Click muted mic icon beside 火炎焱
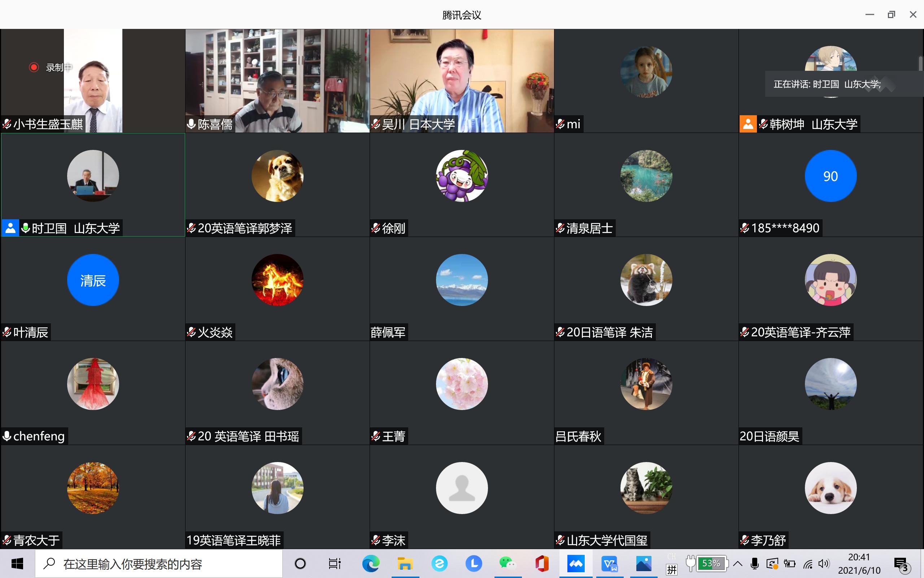This screenshot has height=578, width=924. 191,332
